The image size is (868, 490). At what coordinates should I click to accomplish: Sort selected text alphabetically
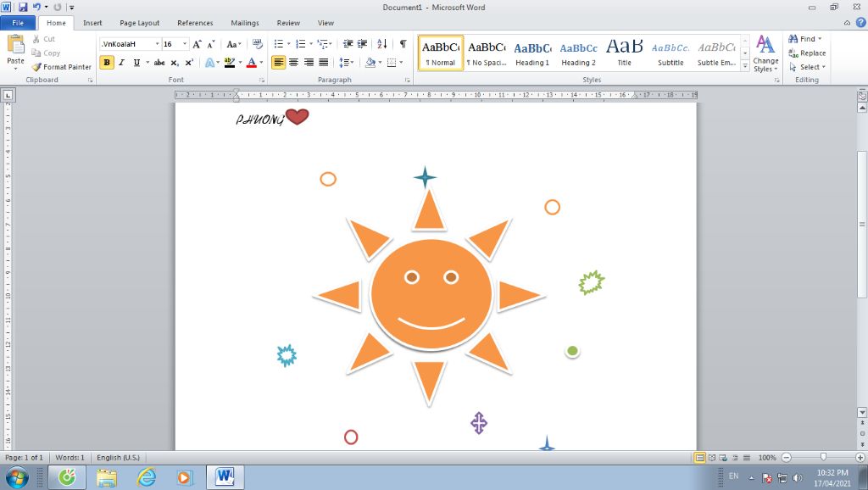(382, 44)
